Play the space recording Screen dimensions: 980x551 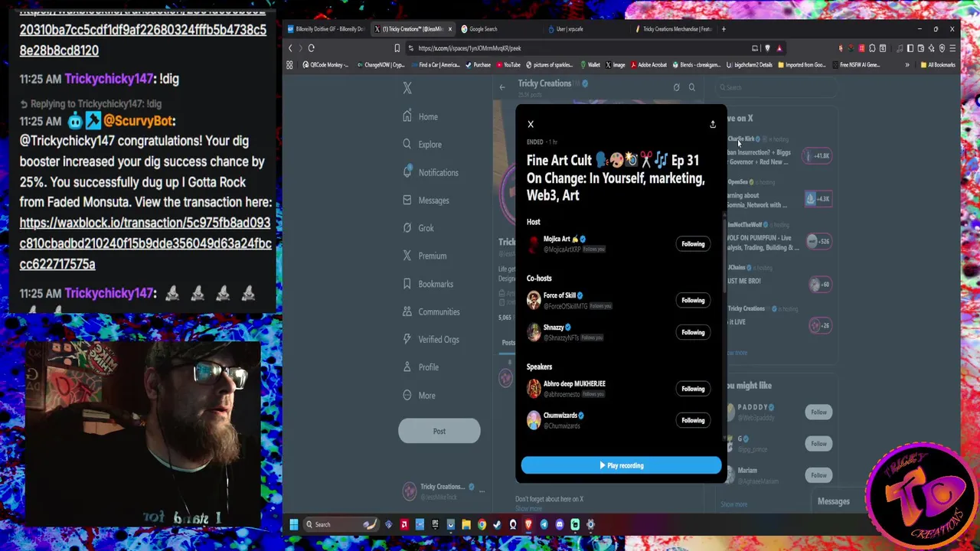click(621, 465)
